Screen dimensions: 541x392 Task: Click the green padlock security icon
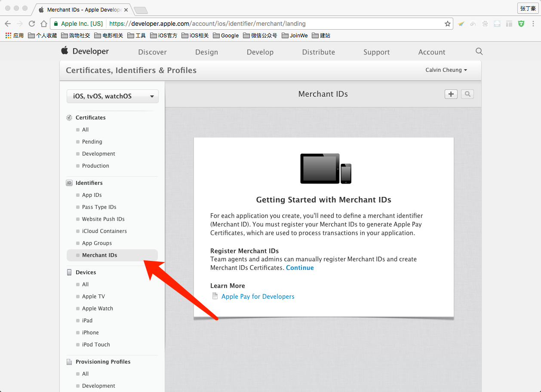click(x=55, y=24)
